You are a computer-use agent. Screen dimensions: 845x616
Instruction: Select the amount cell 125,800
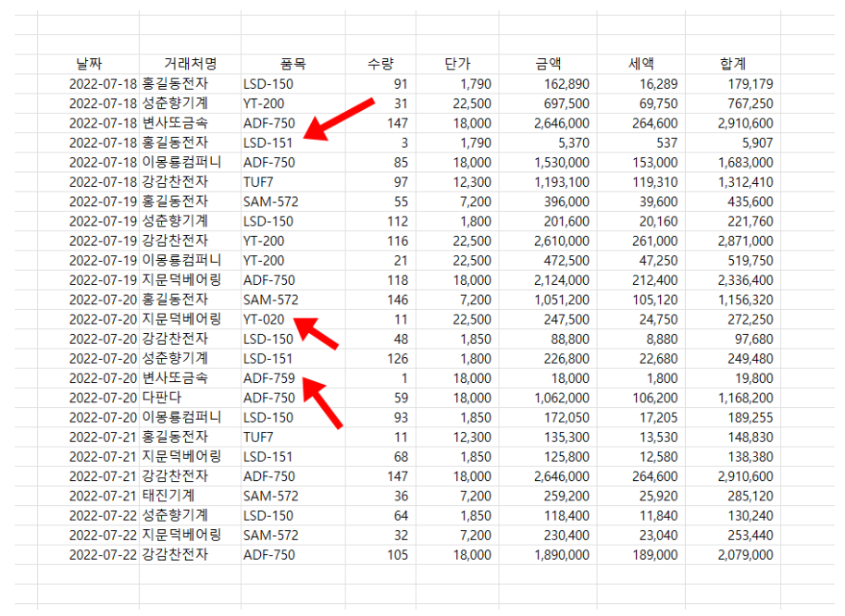click(548, 457)
